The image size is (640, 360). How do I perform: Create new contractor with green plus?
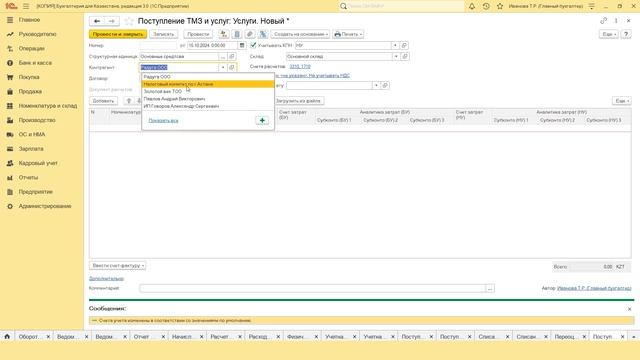[x=262, y=120]
